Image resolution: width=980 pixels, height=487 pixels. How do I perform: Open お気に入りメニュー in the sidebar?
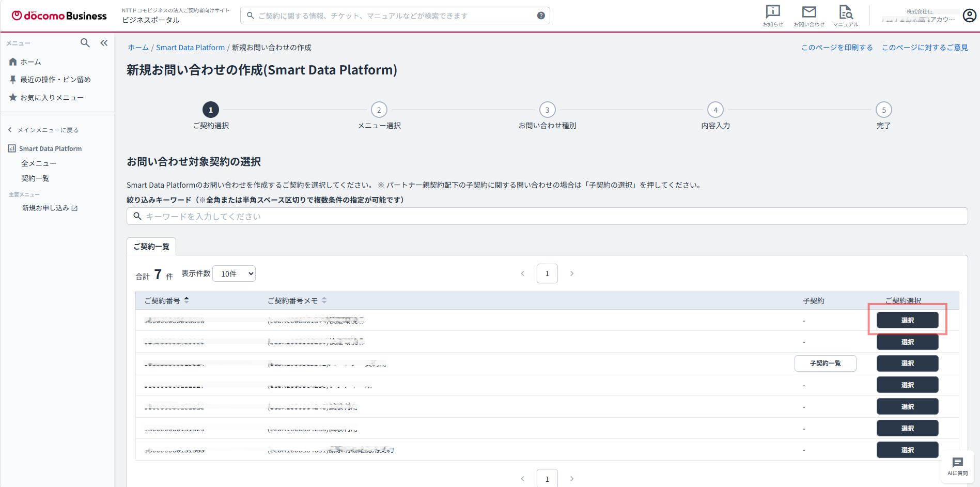(x=52, y=98)
